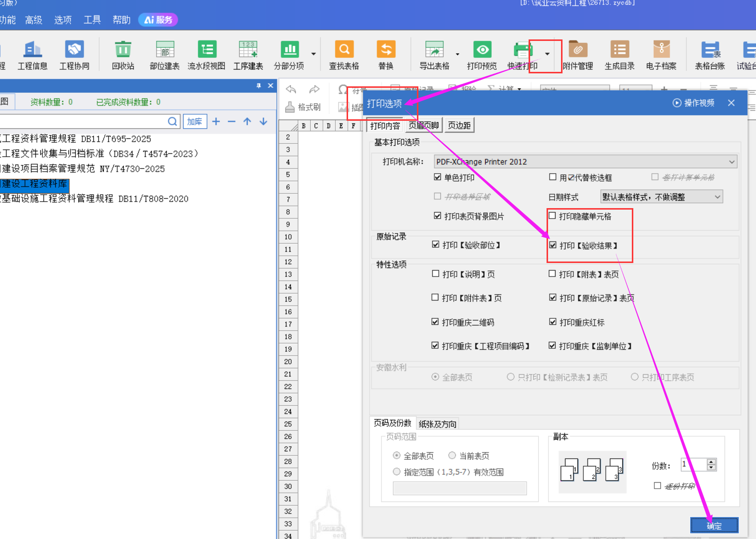Switch to the 页眉页脚 tab

423,125
